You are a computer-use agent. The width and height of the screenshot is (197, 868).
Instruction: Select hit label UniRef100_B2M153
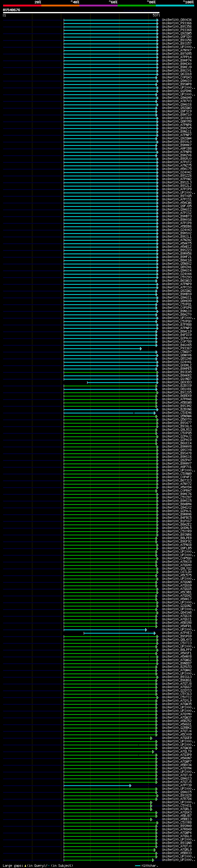tap(176, 667)
